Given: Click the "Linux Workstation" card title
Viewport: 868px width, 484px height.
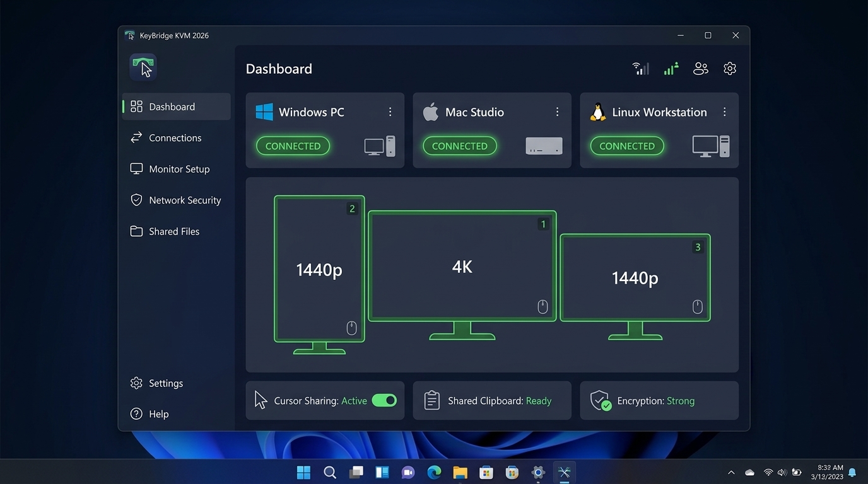Looking at the screenshot, I should coord(659,112).
